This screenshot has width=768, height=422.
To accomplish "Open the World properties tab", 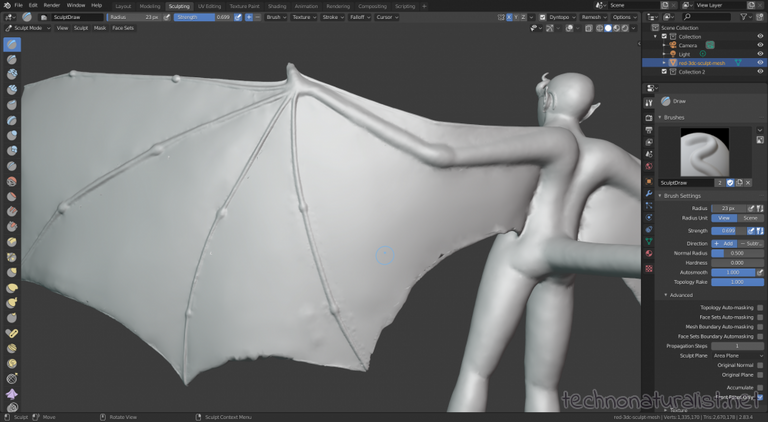I will [649, 166].
